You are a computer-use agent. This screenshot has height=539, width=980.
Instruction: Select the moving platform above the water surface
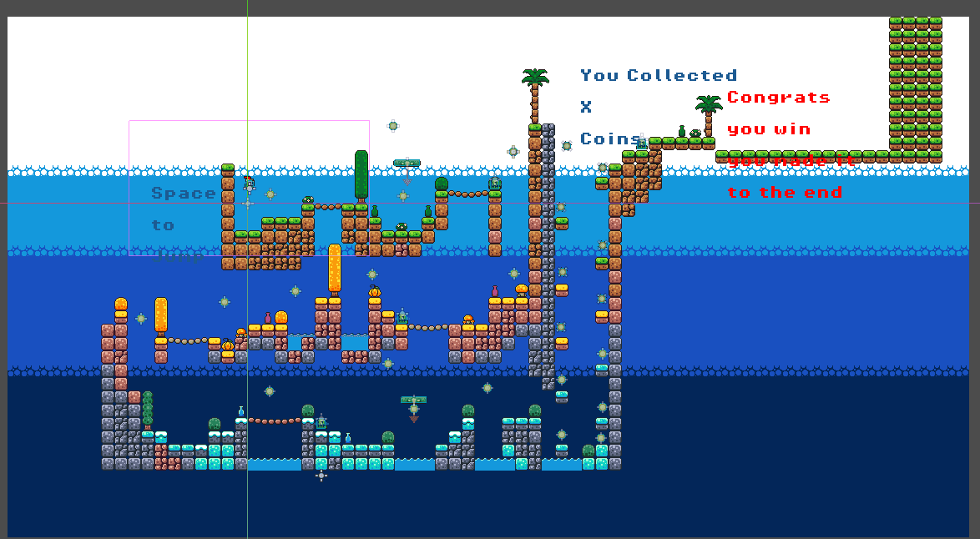(407, 164)
